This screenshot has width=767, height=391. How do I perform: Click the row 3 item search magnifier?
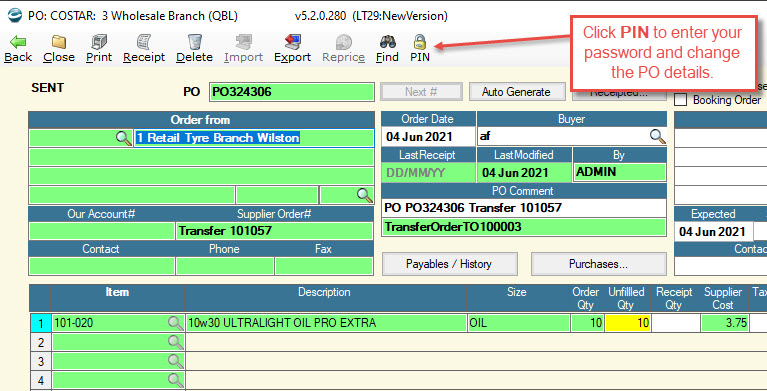[175, 361]
